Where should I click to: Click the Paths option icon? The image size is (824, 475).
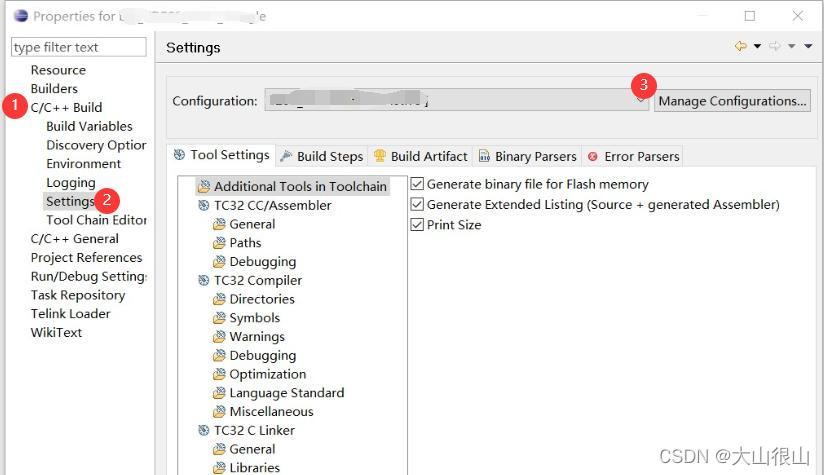(219, 243)
